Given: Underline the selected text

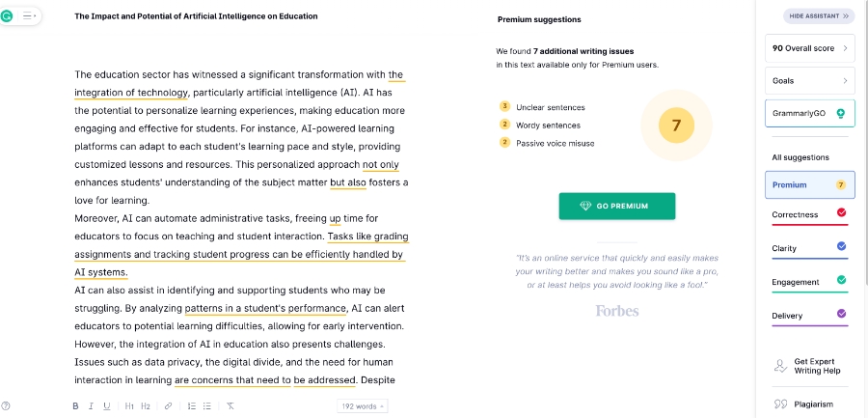Looking at the screenshot, I should point(106,406).
